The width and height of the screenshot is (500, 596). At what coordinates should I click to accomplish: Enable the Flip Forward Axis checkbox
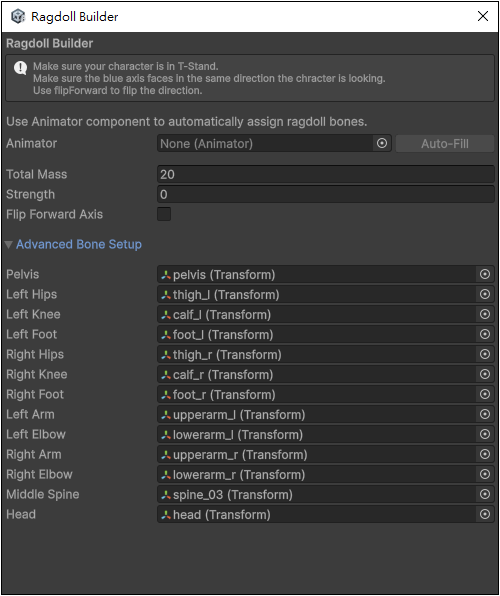[164, 214]
